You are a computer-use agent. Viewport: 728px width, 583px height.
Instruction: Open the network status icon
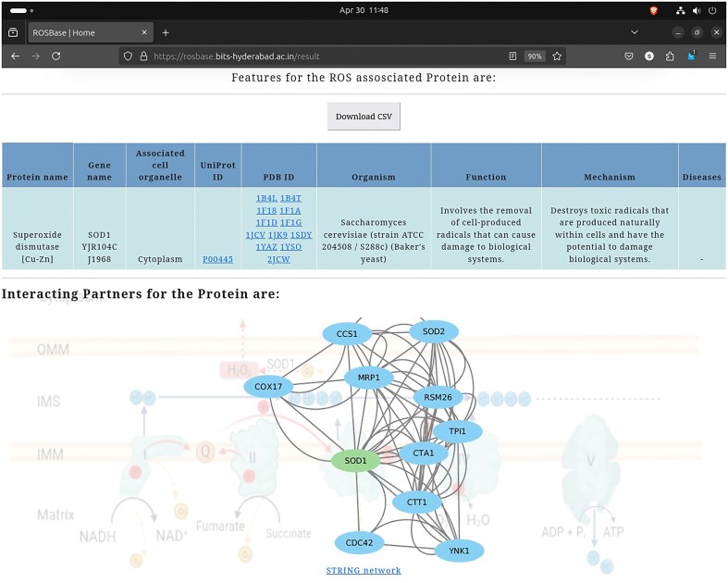681,10
